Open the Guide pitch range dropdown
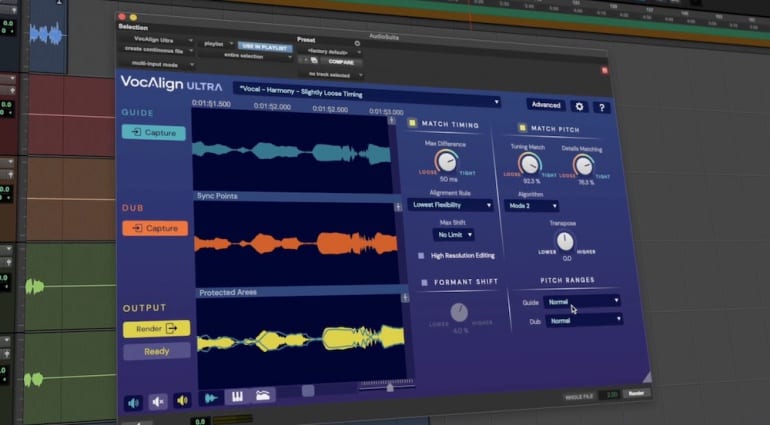 click(582, 301)
